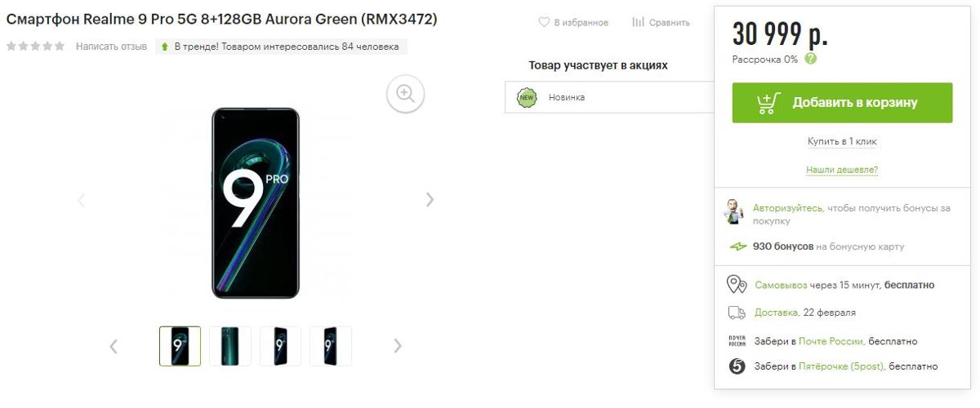This screenshot has height=408, width=980.
Task: Click the delivery truck icon
Action: [x=737, y=313]
